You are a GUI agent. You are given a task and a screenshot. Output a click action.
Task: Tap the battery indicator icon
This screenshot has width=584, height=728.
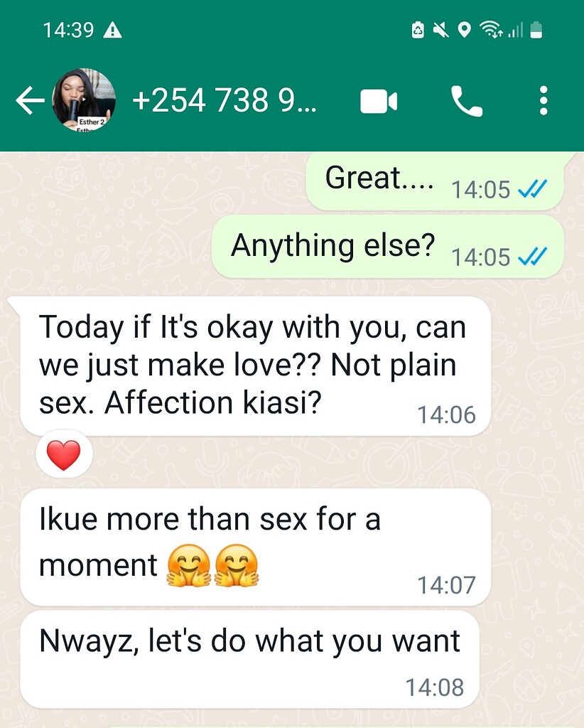click(x=536, y=30)
